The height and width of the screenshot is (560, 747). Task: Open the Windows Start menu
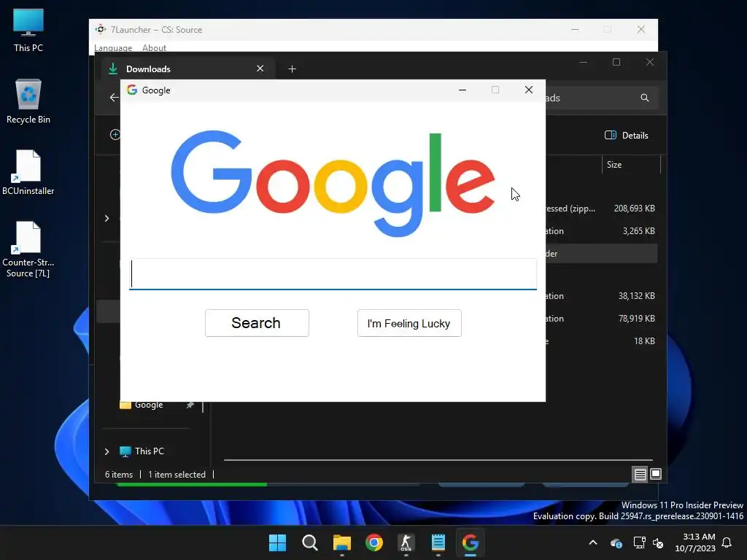click(278, 542)
